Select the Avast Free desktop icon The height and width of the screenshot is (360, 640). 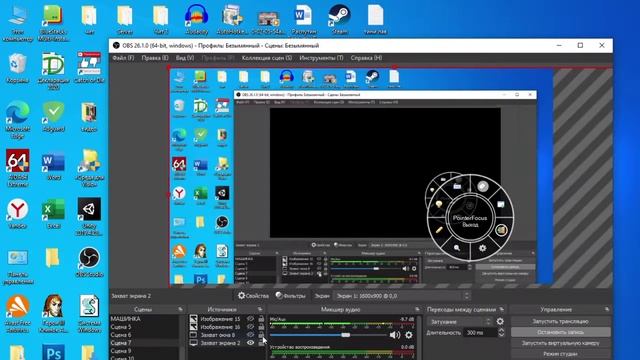point(18,314)
